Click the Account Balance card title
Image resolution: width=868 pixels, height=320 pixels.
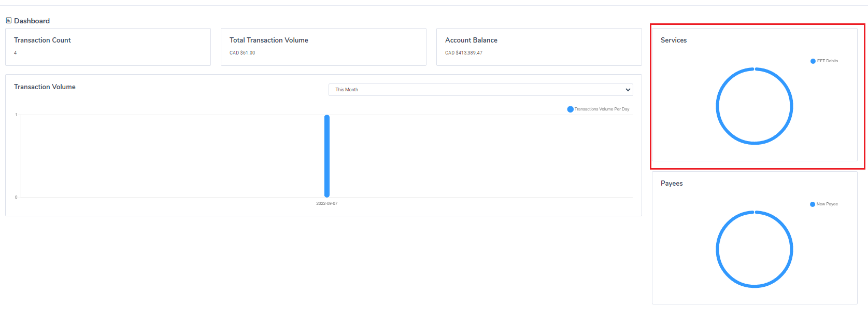point(471,40)
